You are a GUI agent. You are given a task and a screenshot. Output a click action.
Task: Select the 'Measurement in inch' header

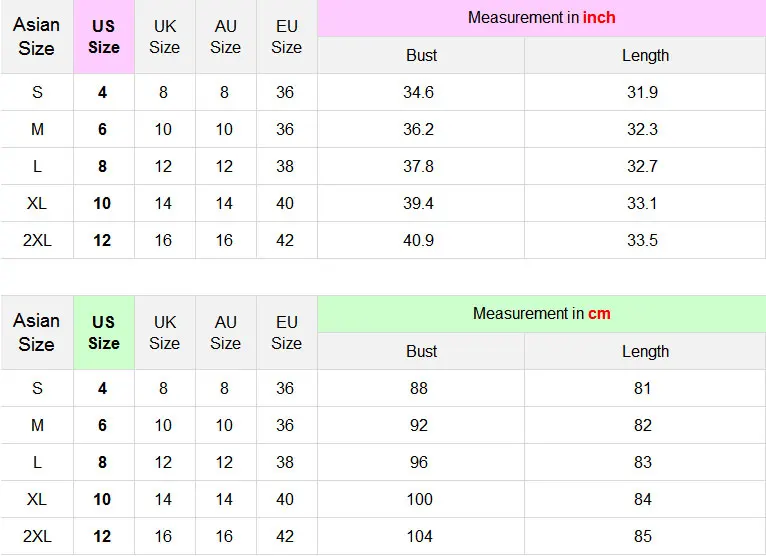pos(541,18)
